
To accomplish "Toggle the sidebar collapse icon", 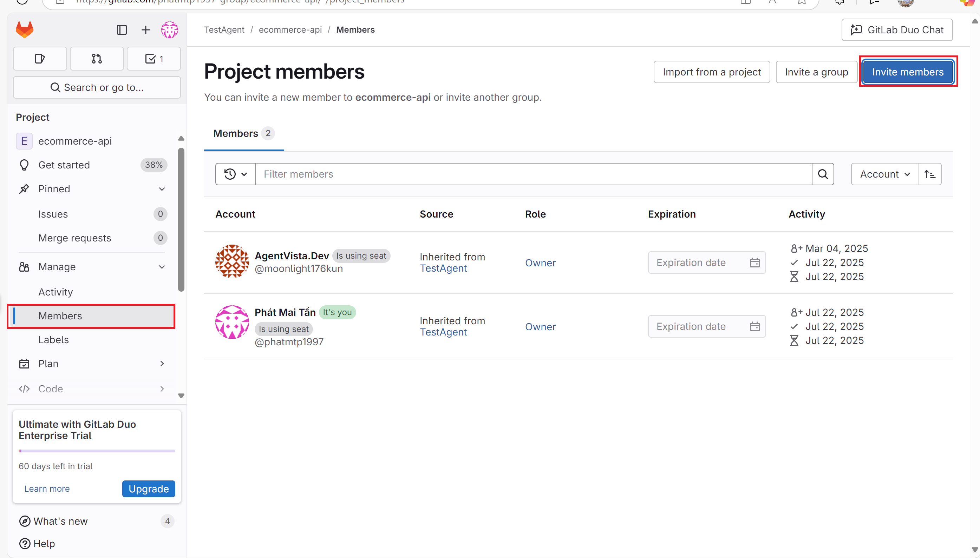I will point(122,29).
